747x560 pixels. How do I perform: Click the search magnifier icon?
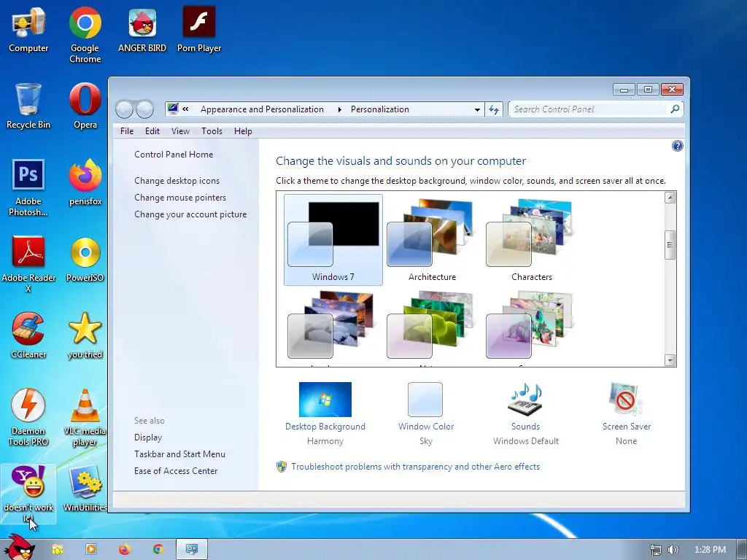(675, 109)
